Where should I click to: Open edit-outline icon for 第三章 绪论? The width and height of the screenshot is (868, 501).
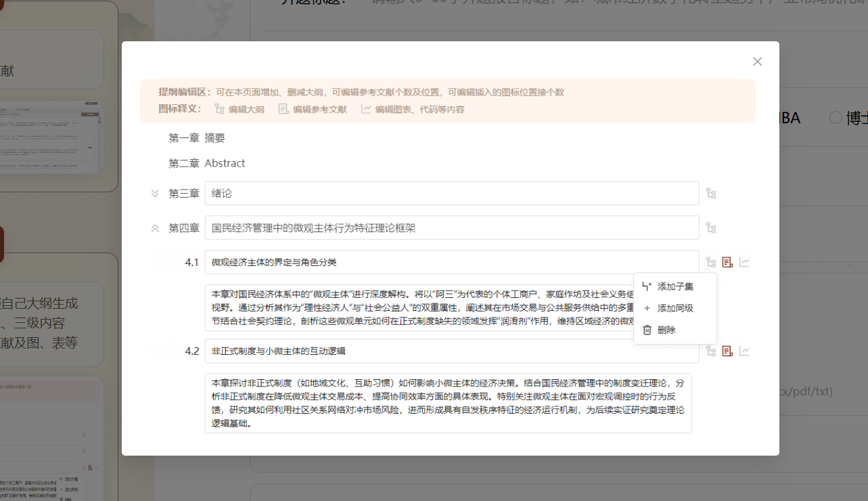710,194
